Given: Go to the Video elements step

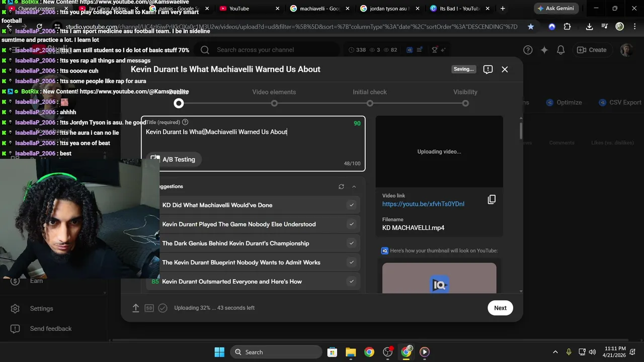Looking at the screenshot, I should tap(274, 97).
